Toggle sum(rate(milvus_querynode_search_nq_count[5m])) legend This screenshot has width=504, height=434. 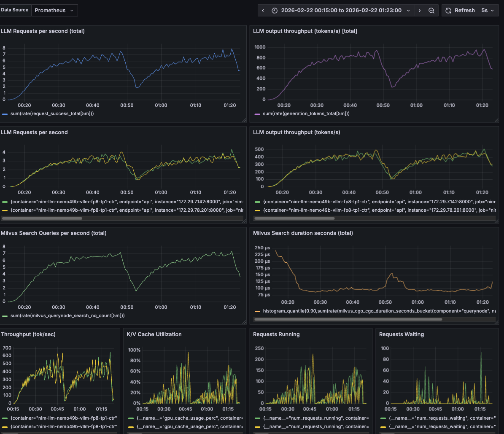pos(67,316)
